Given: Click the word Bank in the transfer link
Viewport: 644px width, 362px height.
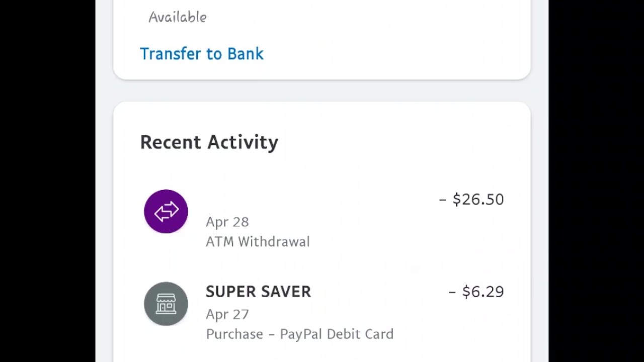Looking at the screenshot, I should (x=246, y=54).
